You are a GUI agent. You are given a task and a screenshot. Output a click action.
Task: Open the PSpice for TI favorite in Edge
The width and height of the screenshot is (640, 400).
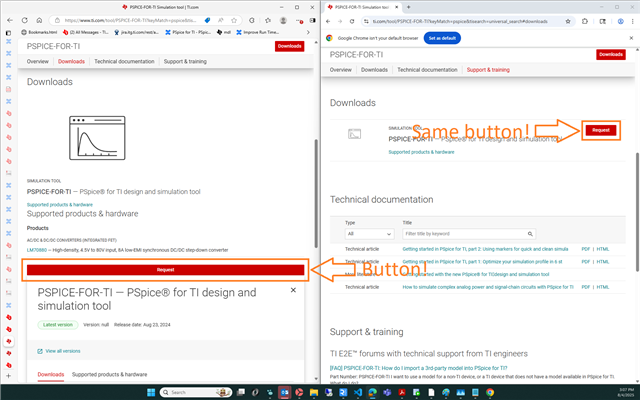click(188, 32)
